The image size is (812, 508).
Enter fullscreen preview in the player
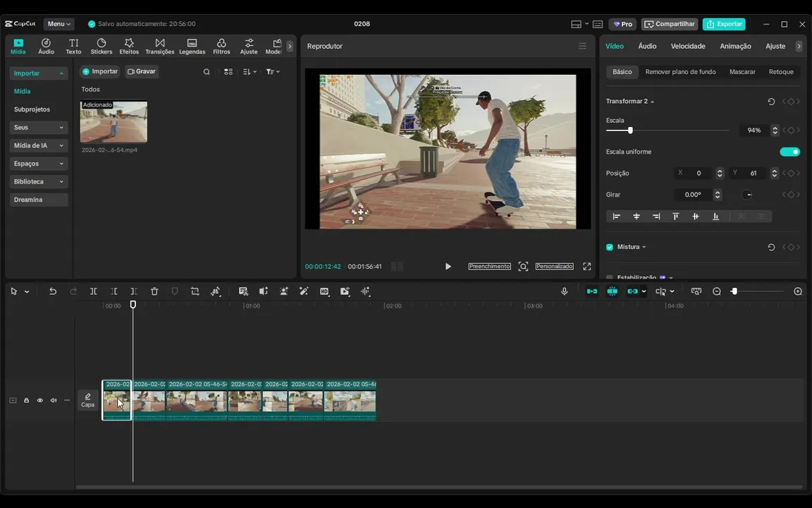pos(586,267)
